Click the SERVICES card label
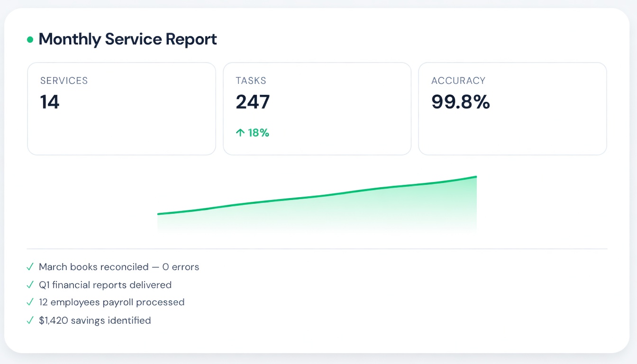Screen dimensions: 637x364 pyautogui.click(x=64, y=81)
